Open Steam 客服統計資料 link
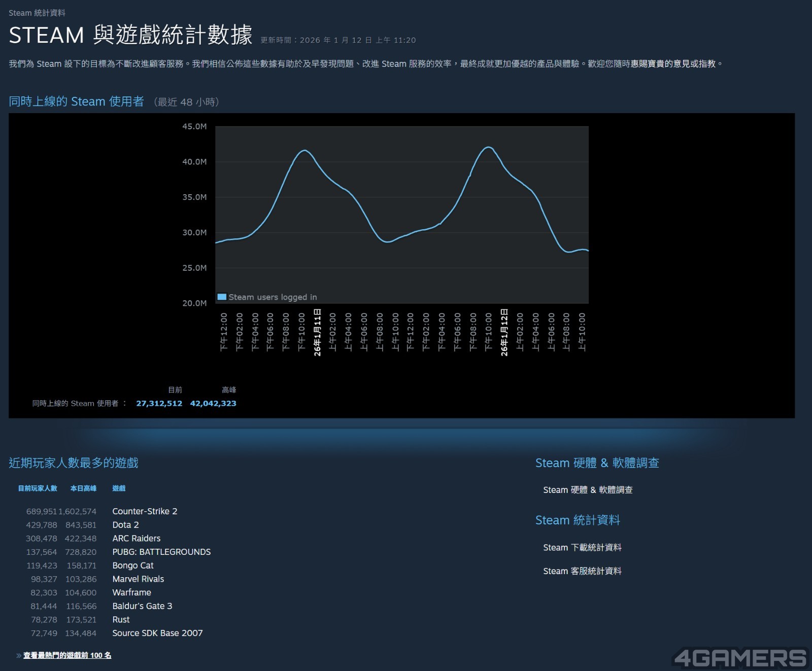812x671 pixels. point(582,571)
